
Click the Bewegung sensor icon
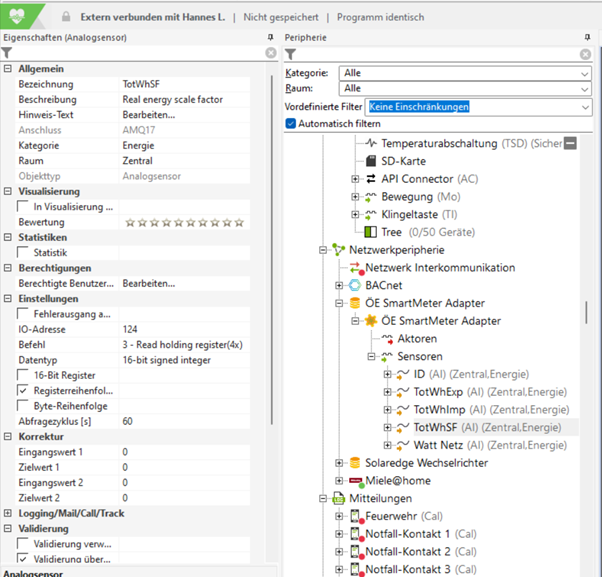click(370, 197)
